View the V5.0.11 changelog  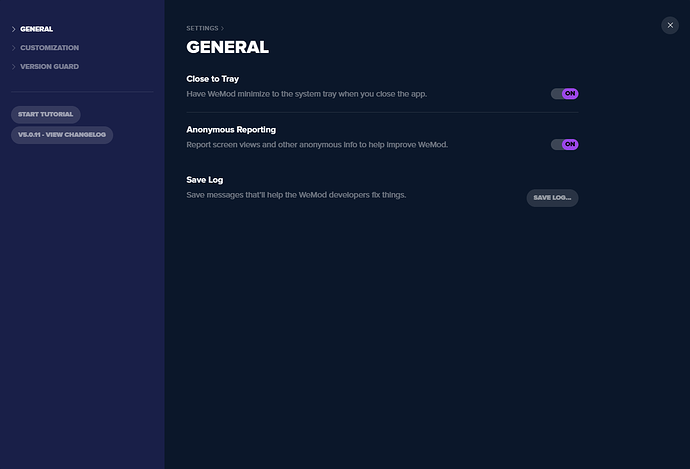[x=61, y=134]
